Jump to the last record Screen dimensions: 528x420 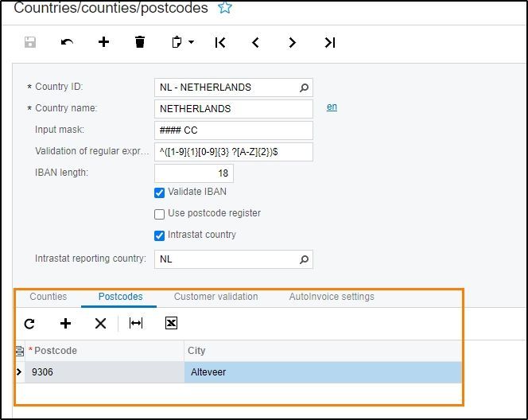point(330,42)
